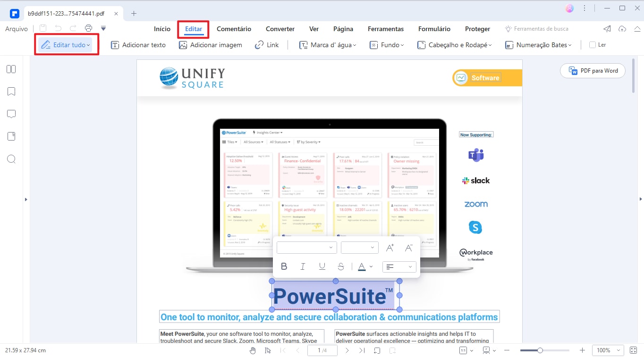Image resolution: width=644 pixels, height=357 pixels.
Task: Select the Hand tool
Action: 253,350
